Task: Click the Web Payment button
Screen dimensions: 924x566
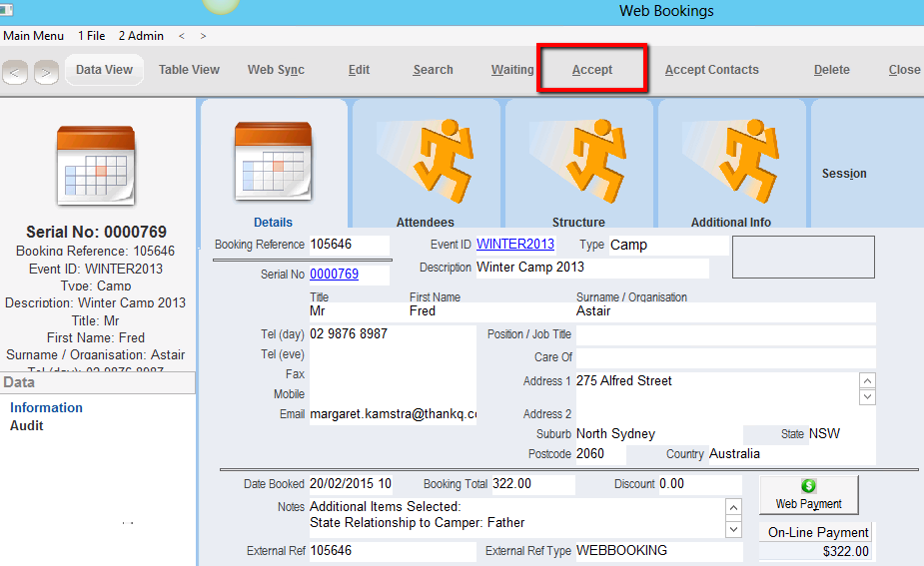Action: coord(808,495)
